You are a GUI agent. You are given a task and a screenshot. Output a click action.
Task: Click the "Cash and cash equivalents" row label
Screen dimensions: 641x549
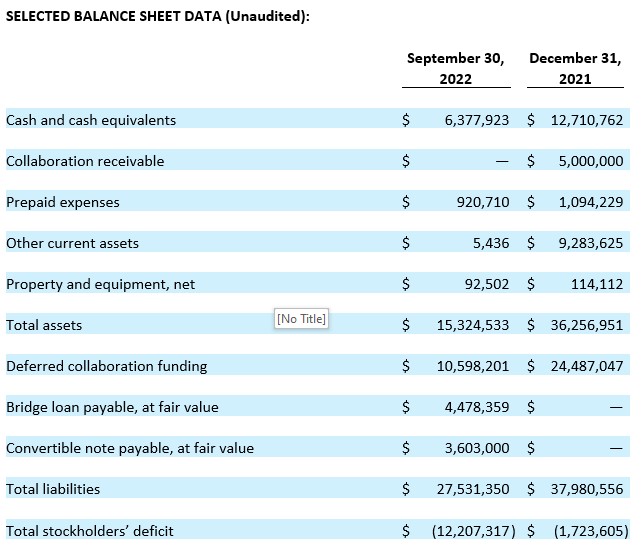click(91, 120)
